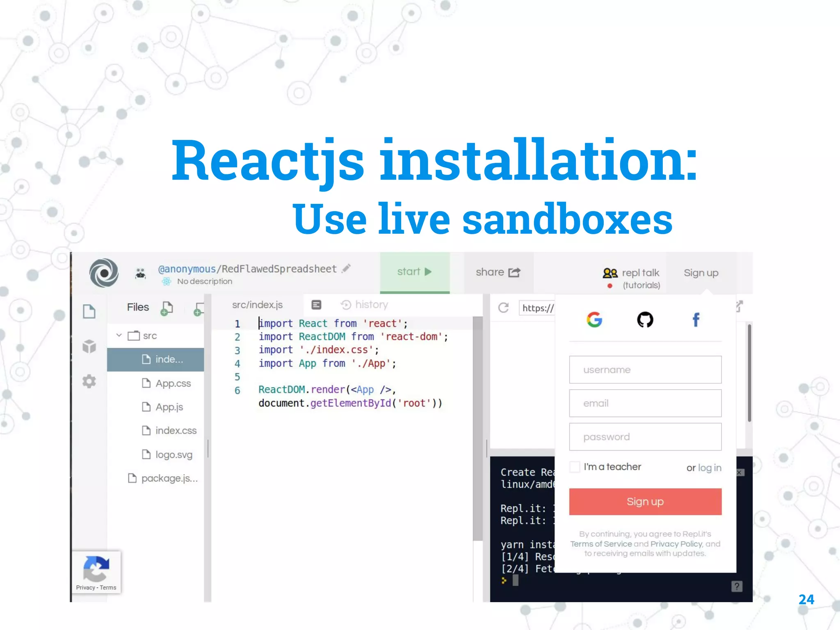Click line 4 import App code

327,363
